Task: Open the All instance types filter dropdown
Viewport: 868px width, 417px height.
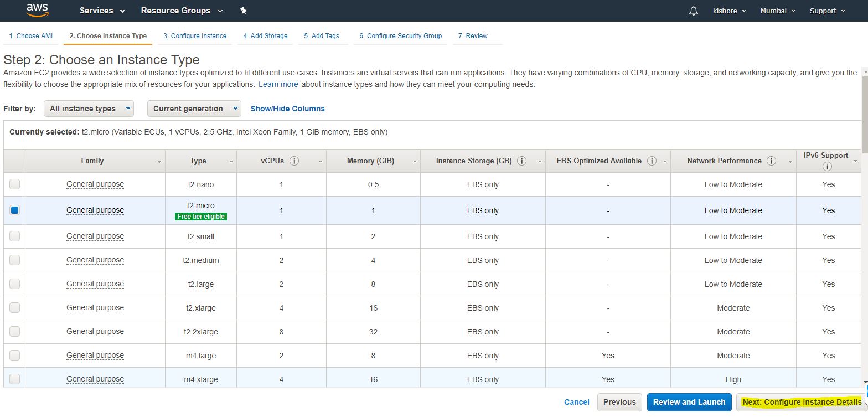Action: pyautogui.click(x=89, y=109)
